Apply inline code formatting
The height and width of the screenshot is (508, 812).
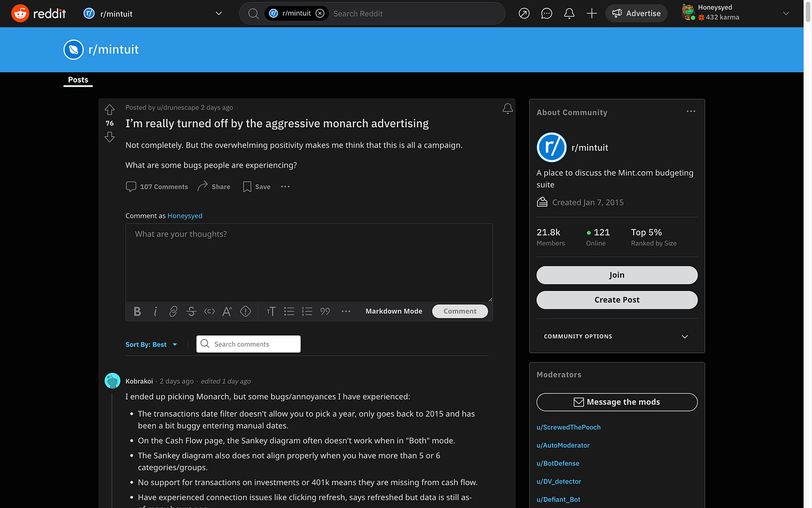[x=210, y=311]
